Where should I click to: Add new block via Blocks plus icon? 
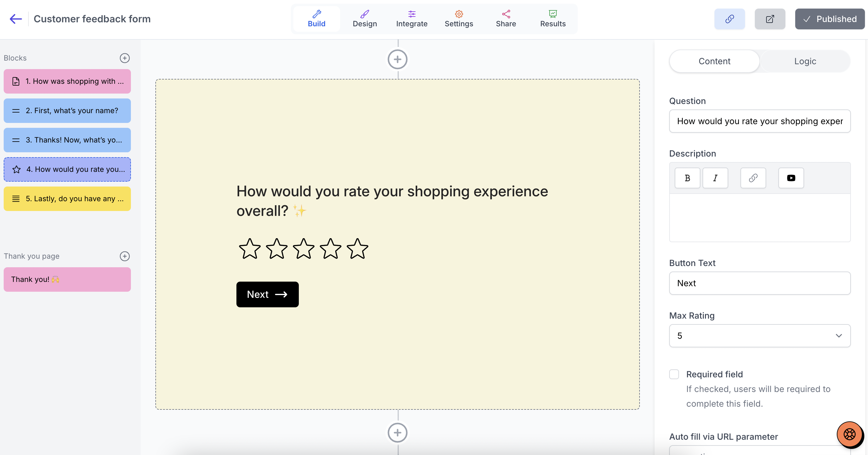[125, 58]
